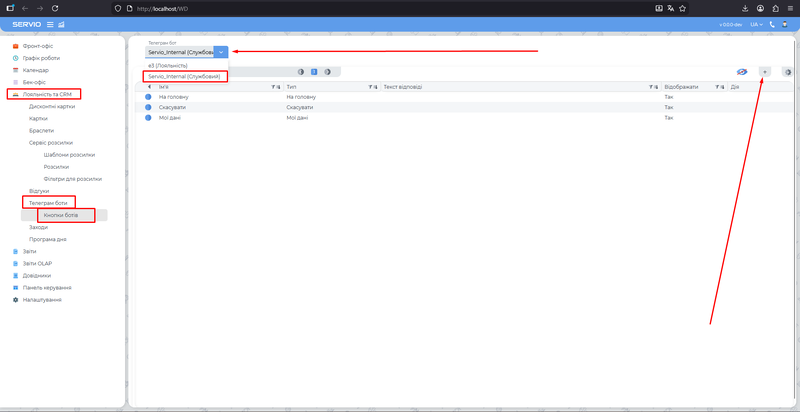Click the phone icon in the top header

[773, 24]
